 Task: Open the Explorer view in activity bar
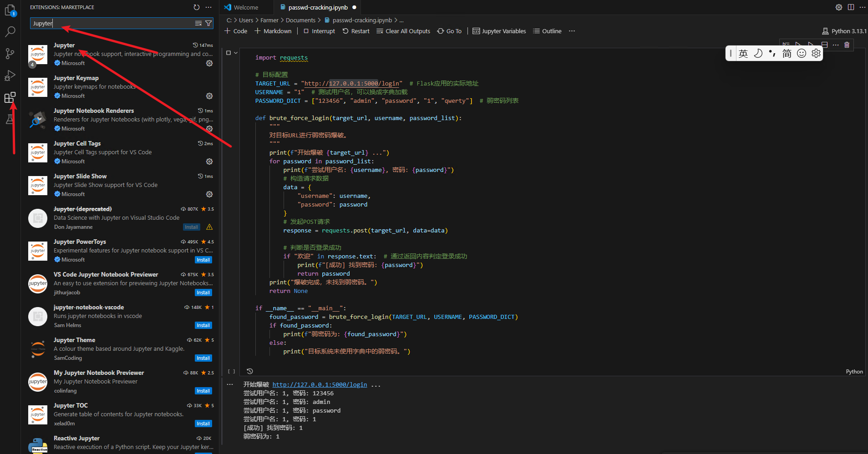pos(10,10)
